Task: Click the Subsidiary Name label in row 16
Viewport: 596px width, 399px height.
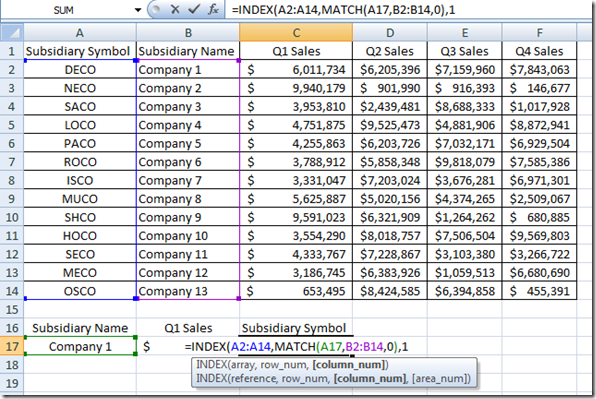Action: point(80,328)
